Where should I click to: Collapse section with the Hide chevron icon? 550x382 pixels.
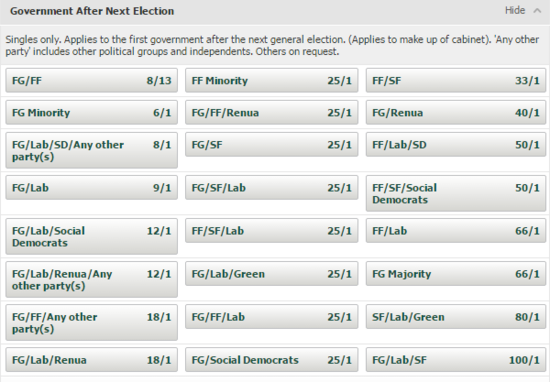coord(537,11)
